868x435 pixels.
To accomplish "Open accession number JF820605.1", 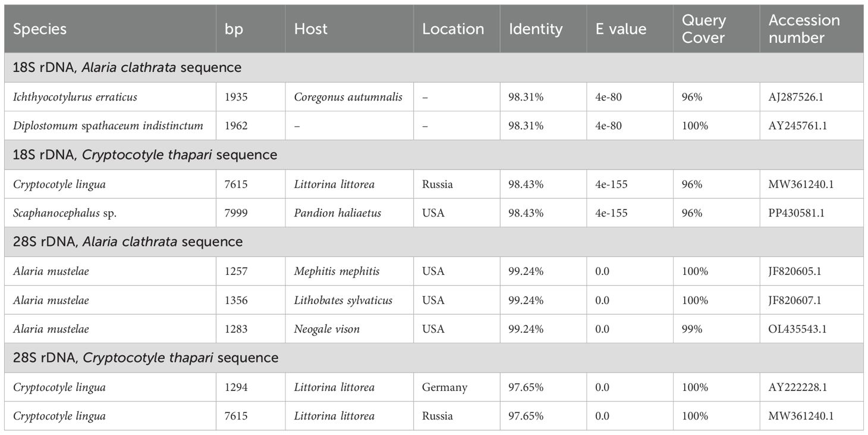I will point(794,271).
